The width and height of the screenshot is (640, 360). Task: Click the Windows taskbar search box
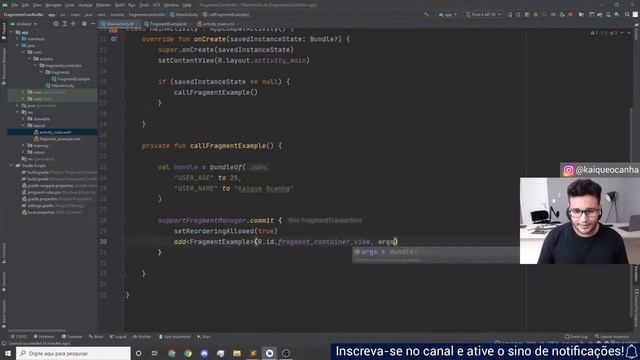(73, 353)
